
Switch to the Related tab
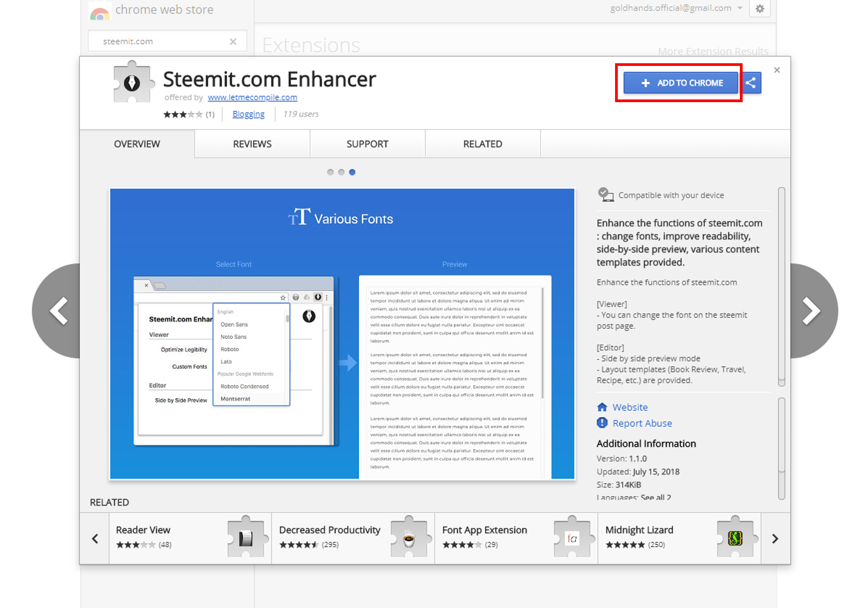click(x=483, y=144)
